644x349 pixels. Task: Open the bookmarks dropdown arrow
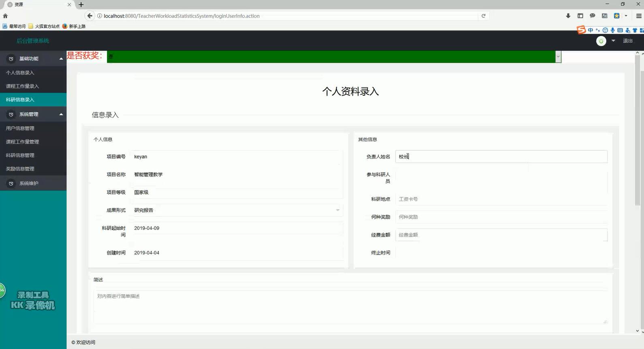tap(626, 16)
